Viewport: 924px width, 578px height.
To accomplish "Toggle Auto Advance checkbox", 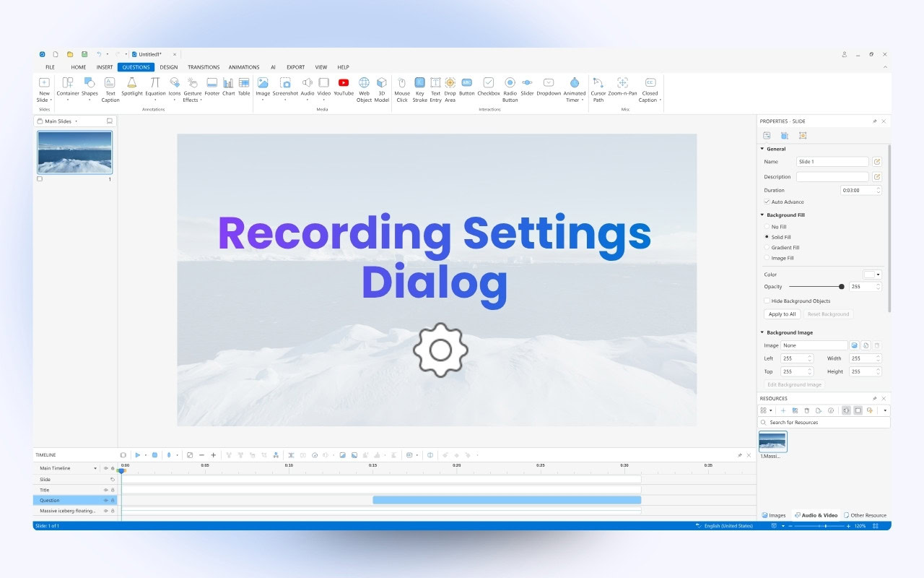I will tap(767, 202).
